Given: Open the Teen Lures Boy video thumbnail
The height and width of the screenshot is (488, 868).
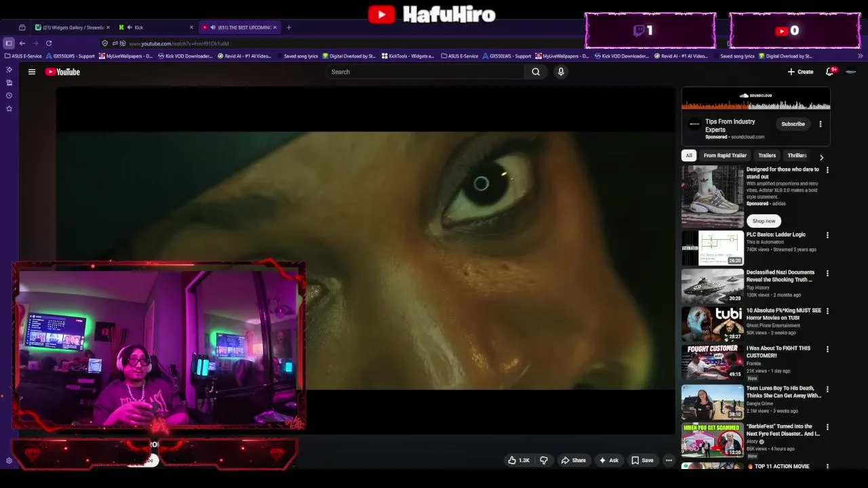Looking at the screenshot, I should pyautogui.click(x=713, y=402).
